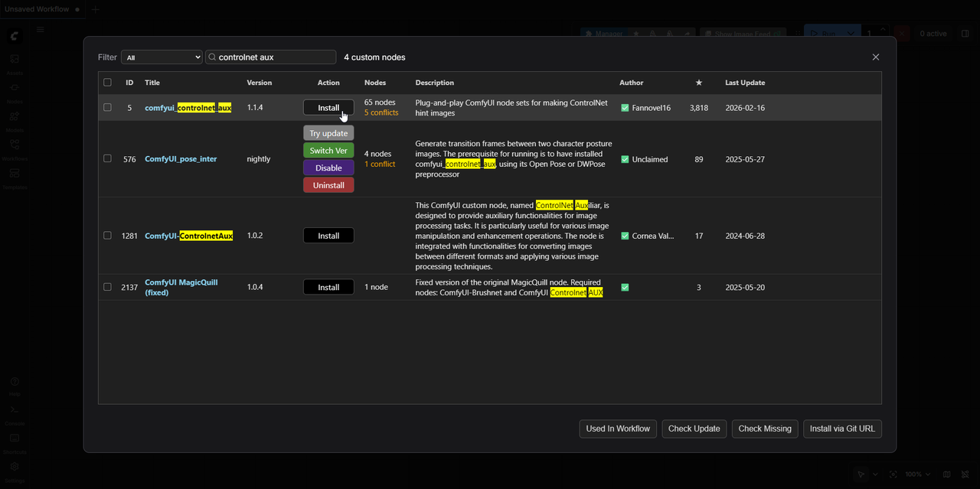Click the 2026-02-16 last update date
Viewport: 980px width, 489px height.
(745, 108)
